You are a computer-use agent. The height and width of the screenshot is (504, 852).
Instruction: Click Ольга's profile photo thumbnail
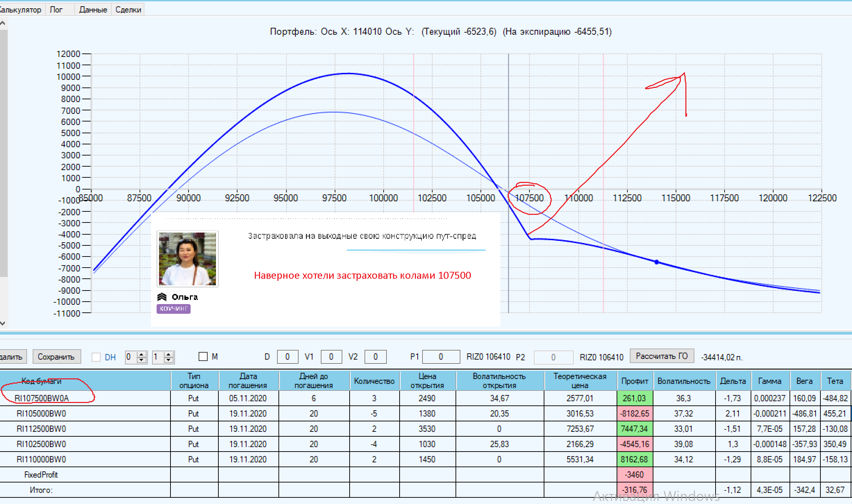click(187, 259)
